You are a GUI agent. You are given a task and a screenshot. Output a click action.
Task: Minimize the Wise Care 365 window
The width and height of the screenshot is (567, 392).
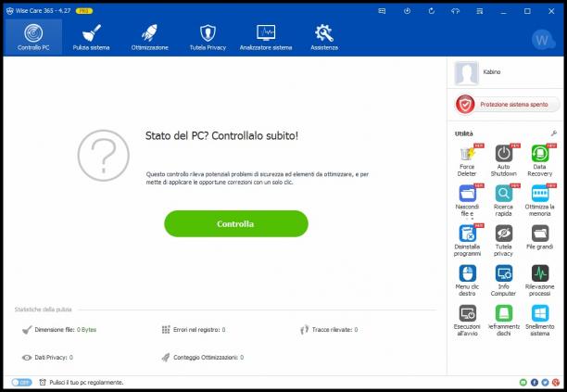click(503, 11)
